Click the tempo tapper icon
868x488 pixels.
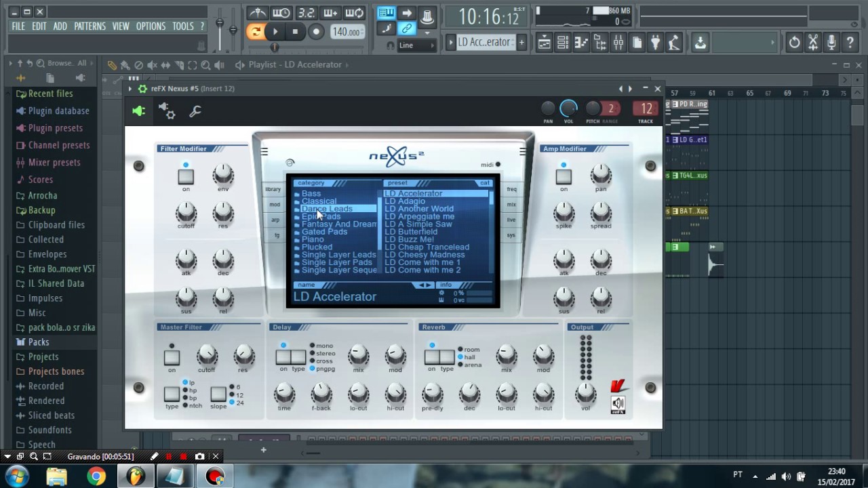tap(673, 43)
